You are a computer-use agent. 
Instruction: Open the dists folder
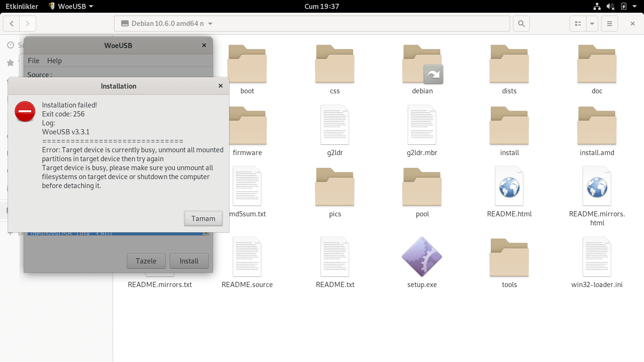coord(509,64)
